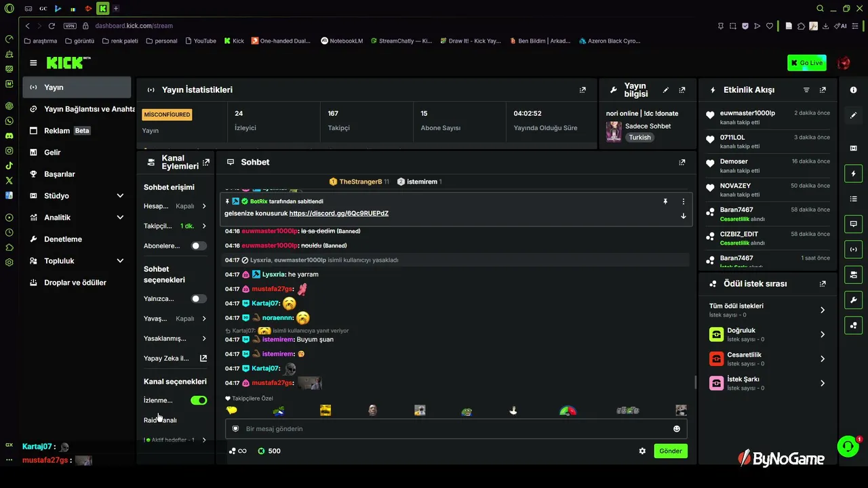Open pinned message three-dot options
868x488 pixels.
[x=683, y=201]
